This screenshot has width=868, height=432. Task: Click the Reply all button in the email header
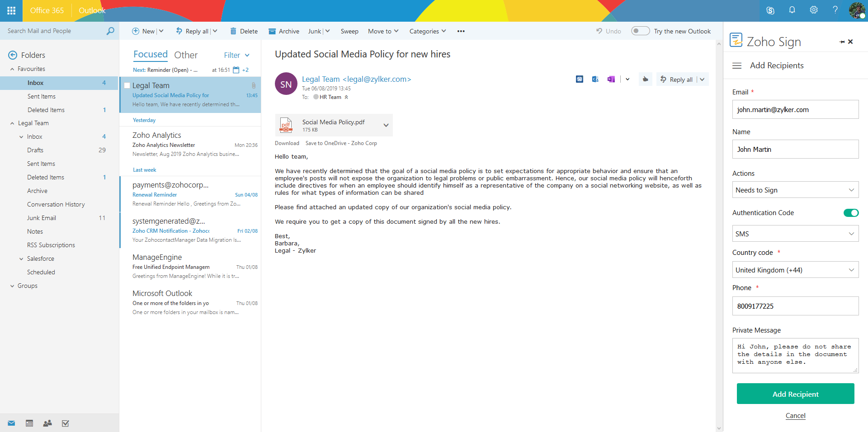pos(677,80)
